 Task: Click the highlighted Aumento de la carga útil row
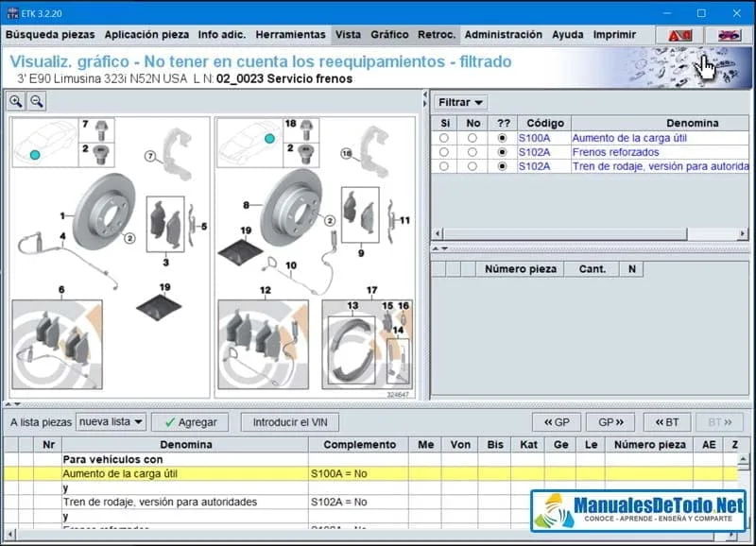189,470
